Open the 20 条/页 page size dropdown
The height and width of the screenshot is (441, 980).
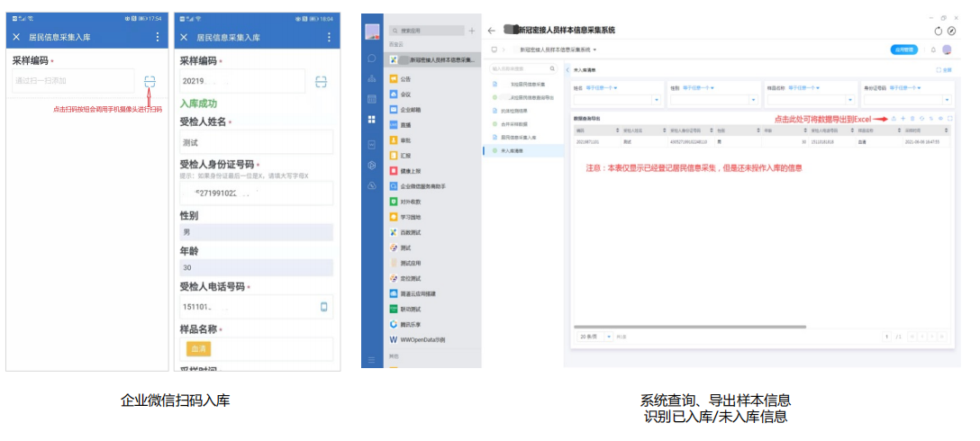pyautogui.click(x=594, y=336)
